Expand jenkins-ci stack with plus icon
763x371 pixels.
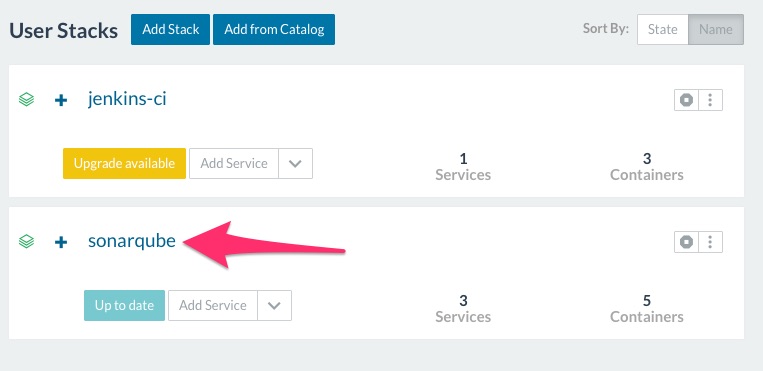[61, 101]
